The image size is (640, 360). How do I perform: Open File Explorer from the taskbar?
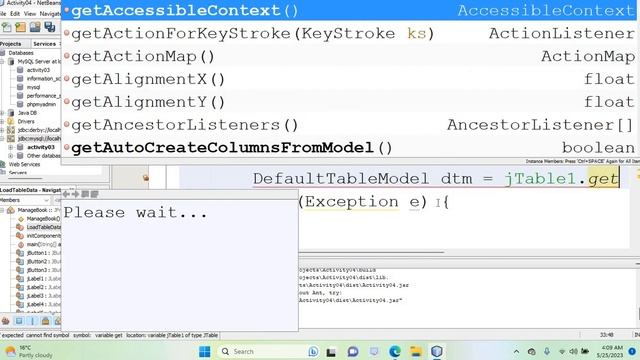[416, 351]
